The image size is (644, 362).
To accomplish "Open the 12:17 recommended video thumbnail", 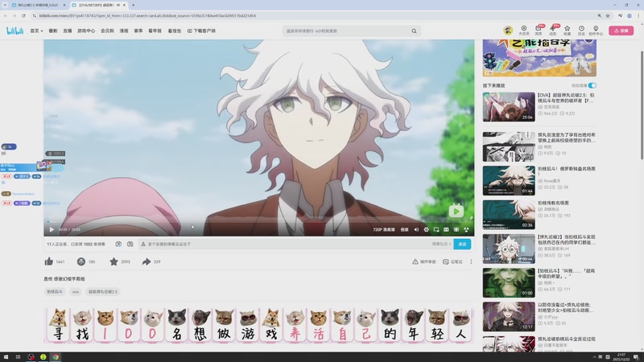I will (509, 317).
